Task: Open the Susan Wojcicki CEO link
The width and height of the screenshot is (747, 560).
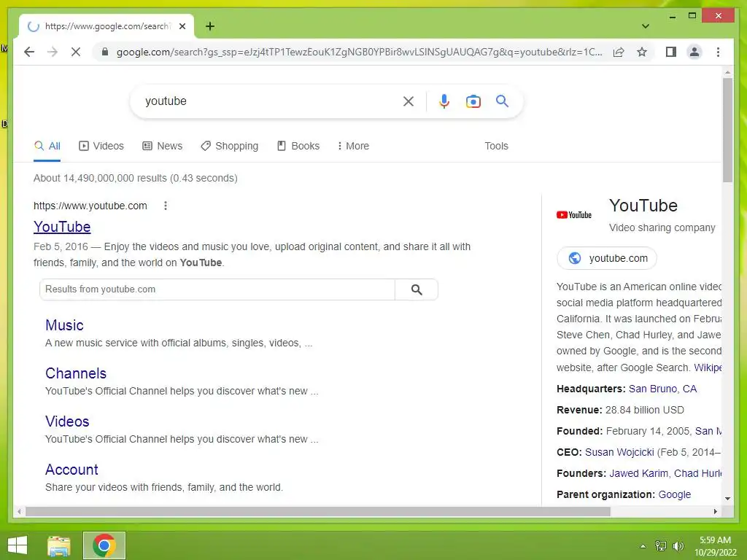Action: coord(619,452)
